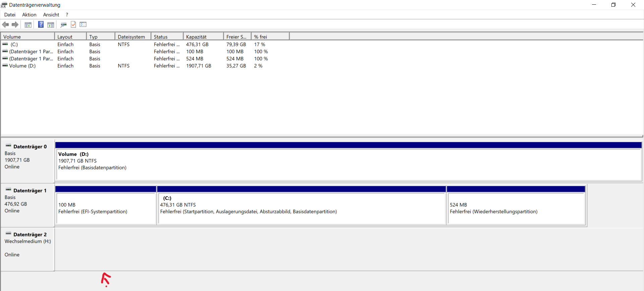Click the drive icon of Volume (D:) row
644x291 pixels.
click(5, 65)
